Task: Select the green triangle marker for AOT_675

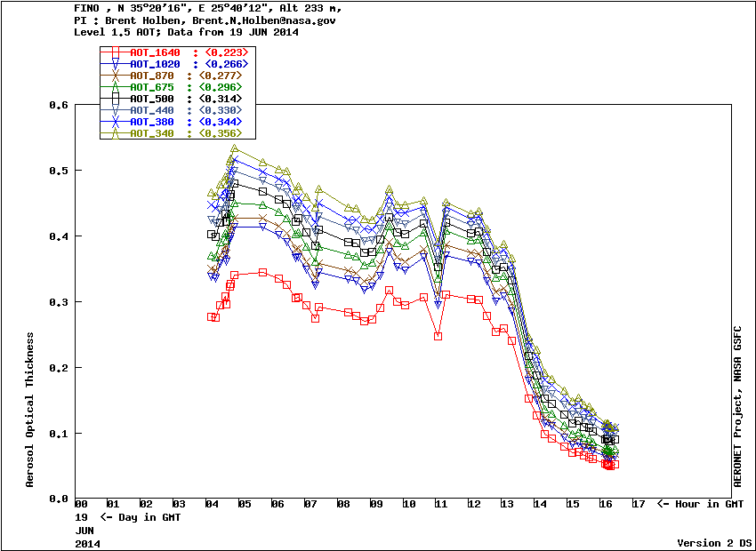Action: 115,87
